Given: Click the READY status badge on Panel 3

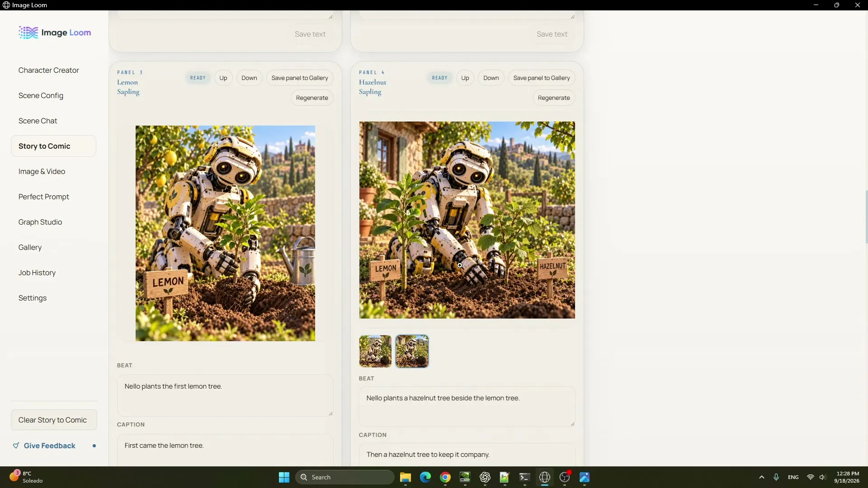Looking at the screenshot, I should tap(198, 78).
